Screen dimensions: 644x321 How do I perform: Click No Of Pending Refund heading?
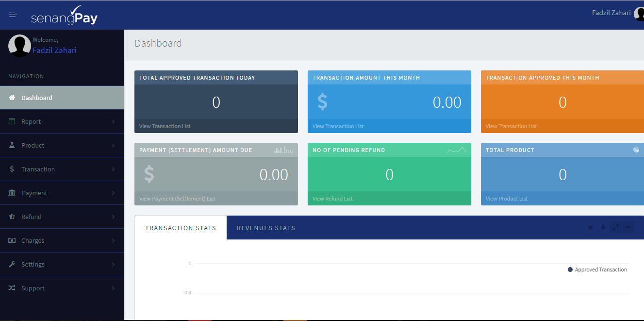349,150
